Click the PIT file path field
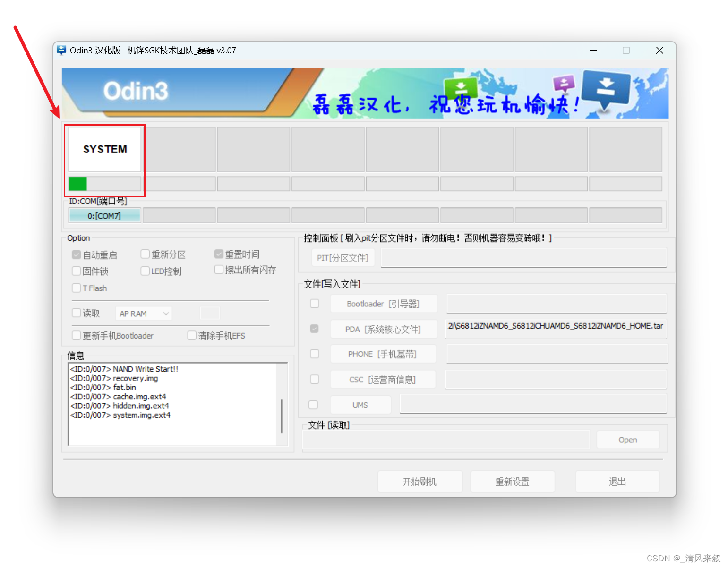Image resolution: width=728 pixels, height=567 pixels. pos(524,258)
